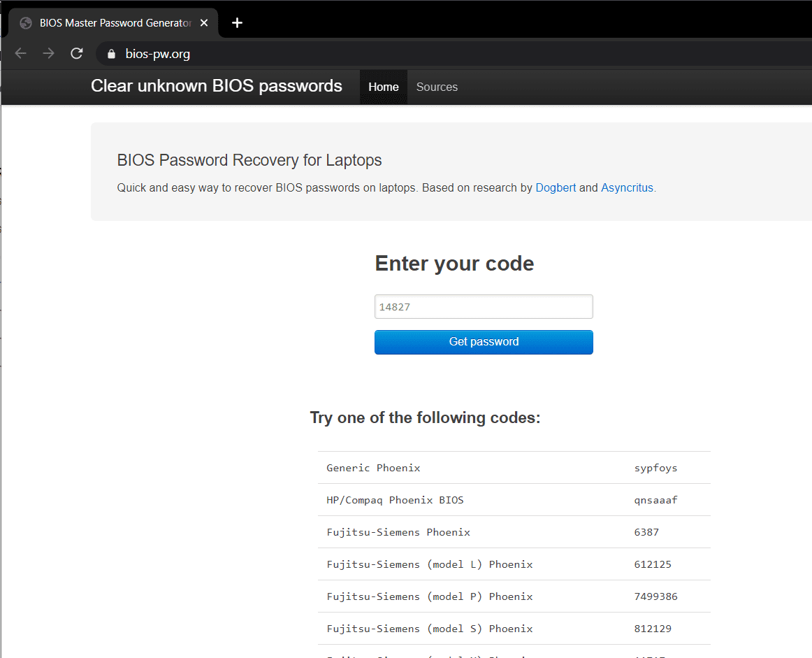812x658 pixels.
Task: Reload the page with the refresh icon
Action: [x=77, y=54]
